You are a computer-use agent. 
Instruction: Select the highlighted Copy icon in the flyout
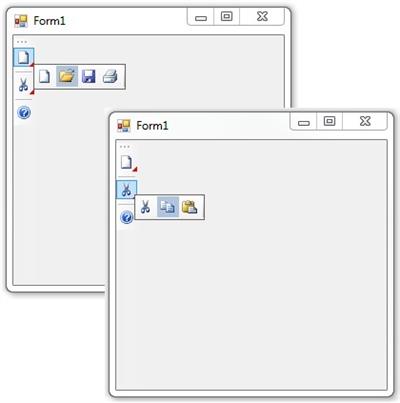click(168, 207)
